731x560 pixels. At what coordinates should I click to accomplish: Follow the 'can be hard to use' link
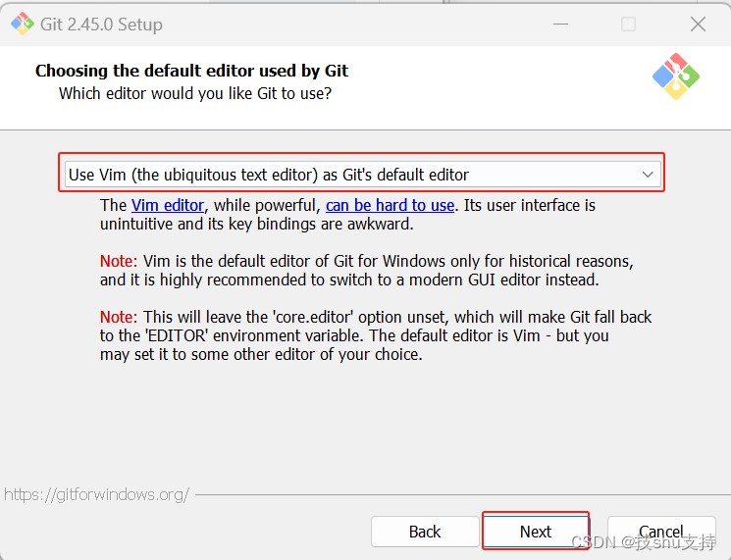pos(390,205)
